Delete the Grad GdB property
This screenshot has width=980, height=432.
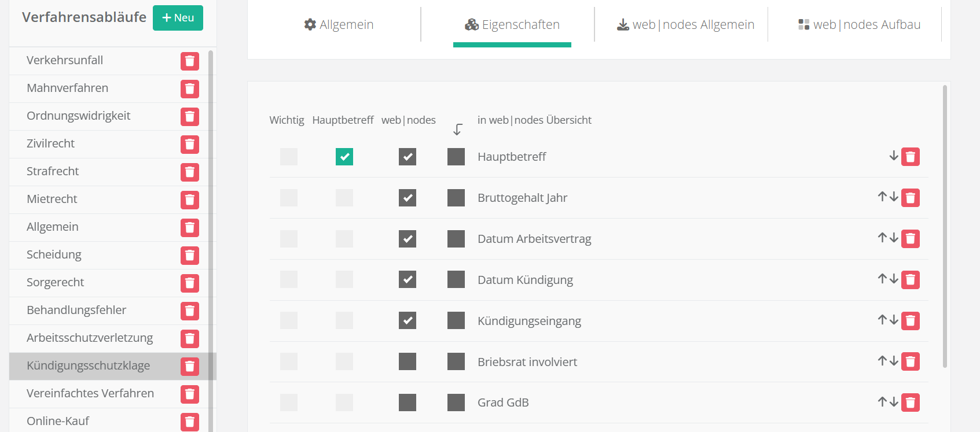tap(910, 403)
